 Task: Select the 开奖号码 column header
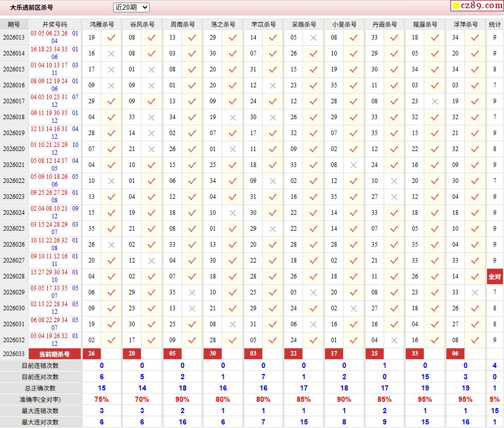click(x=55, y=24)
